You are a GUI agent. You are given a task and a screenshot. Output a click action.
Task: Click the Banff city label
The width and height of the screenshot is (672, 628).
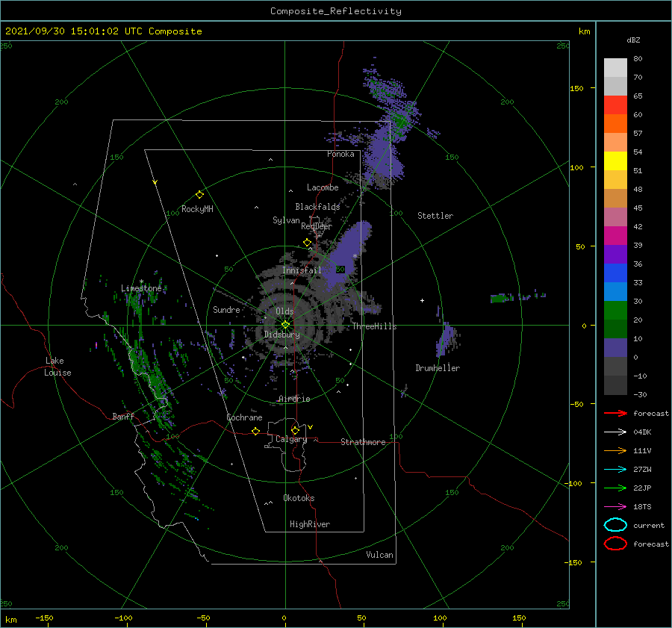coord(123,416)
